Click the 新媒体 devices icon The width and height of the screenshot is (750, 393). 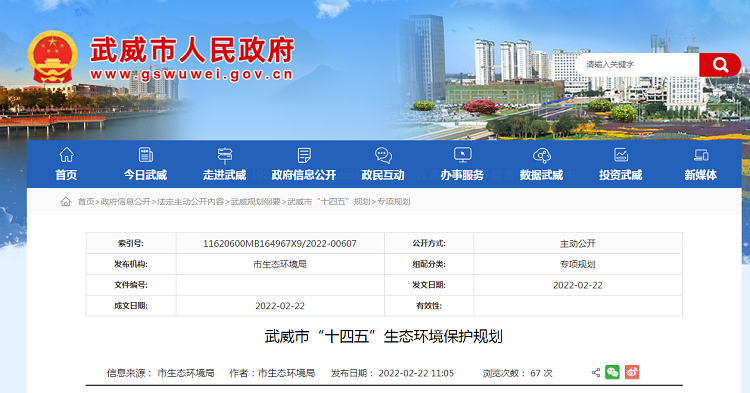point(701,155)
